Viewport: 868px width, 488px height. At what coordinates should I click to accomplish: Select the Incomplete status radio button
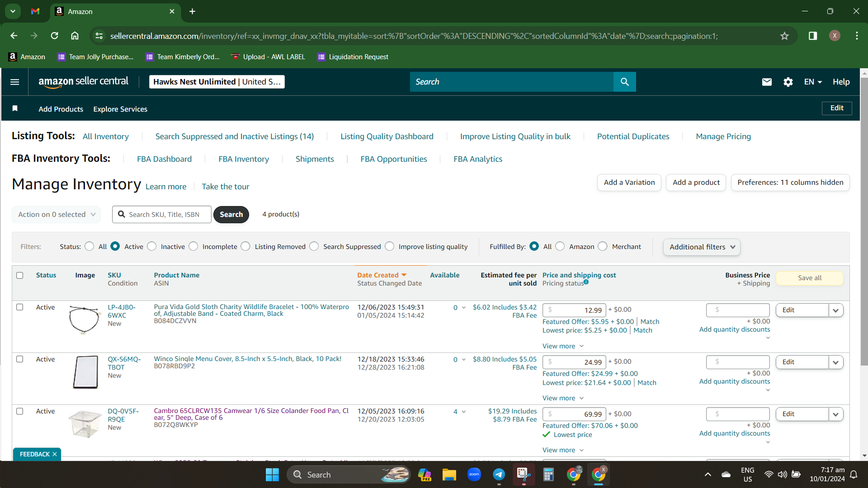[x=193, y=246]
